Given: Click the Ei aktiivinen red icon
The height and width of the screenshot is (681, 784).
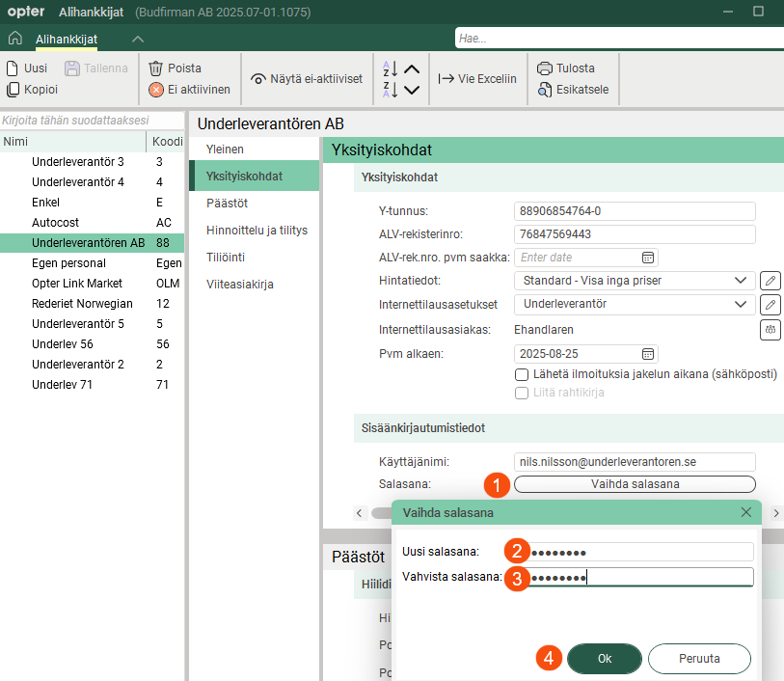Looking at the screenshot, I should [156, 90].
